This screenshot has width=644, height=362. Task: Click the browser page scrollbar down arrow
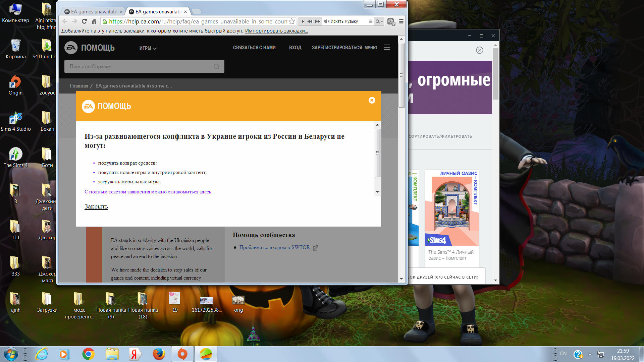(401, 279)
